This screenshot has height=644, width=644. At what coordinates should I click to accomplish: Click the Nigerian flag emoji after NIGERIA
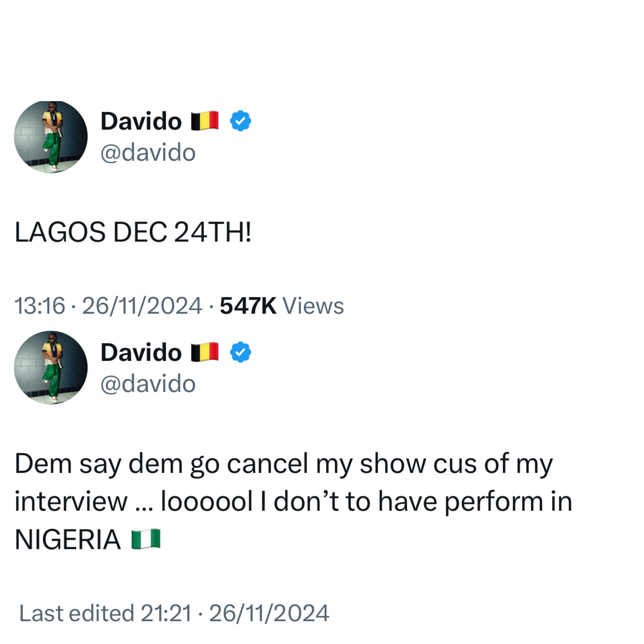click(146, 539)
